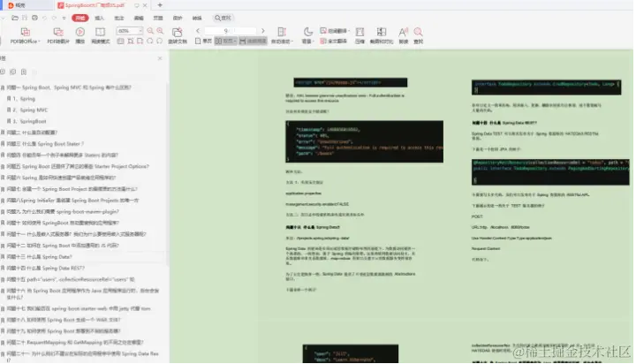Screen dimensions: 636x364
Task: Select the 插入 ribbon tab
Action: coord(99,18)
